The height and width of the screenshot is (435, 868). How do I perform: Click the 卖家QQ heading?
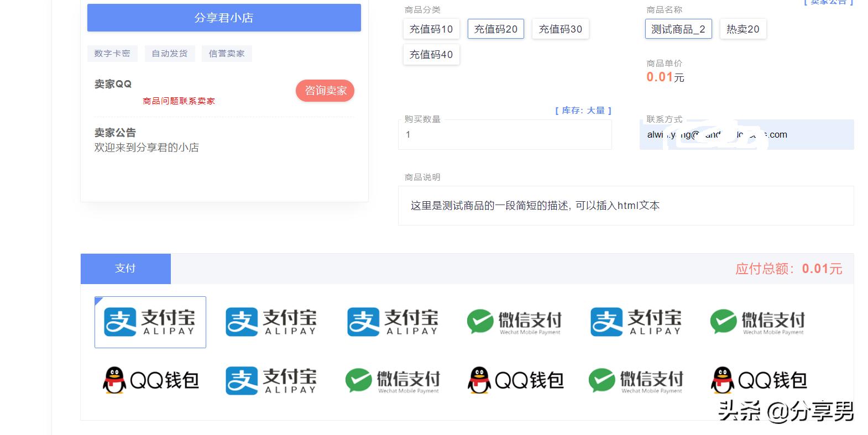113,84
